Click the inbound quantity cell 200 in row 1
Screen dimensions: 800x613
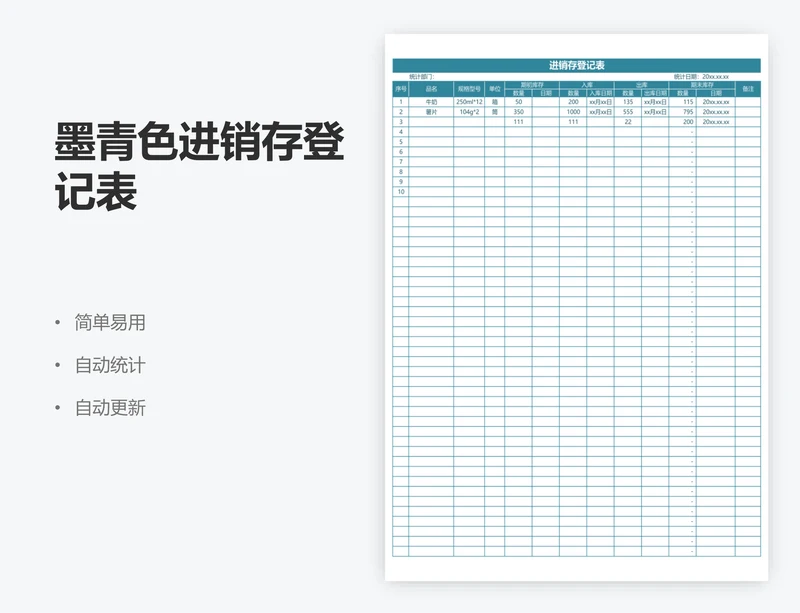pyautogui.click(x=573, y=102)
